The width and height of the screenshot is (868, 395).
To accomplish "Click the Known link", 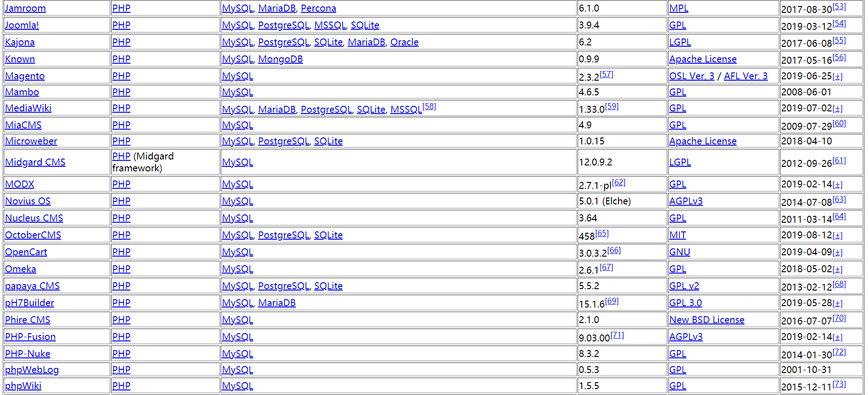I will pos(20,59).
